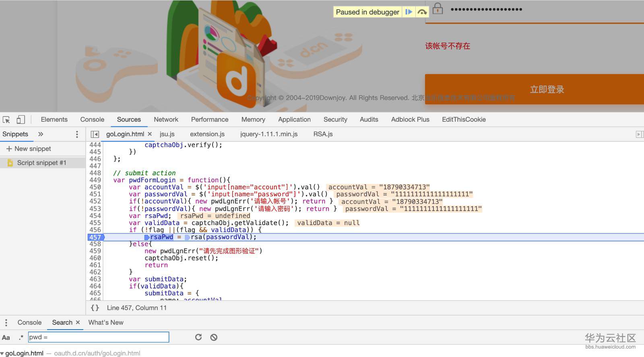
Task: Open the RSA.js file tab
Action: (x=323, y=134)
